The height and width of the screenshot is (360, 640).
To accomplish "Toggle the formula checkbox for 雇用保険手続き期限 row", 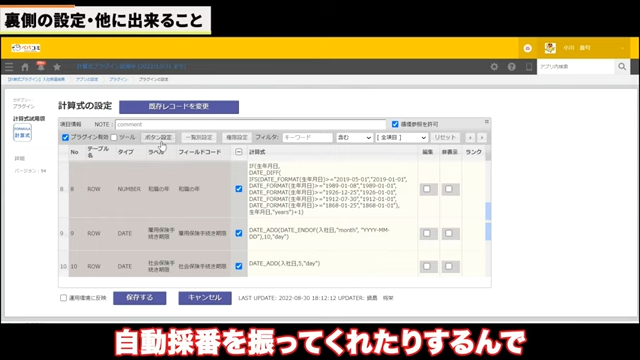I will [239, 233].
